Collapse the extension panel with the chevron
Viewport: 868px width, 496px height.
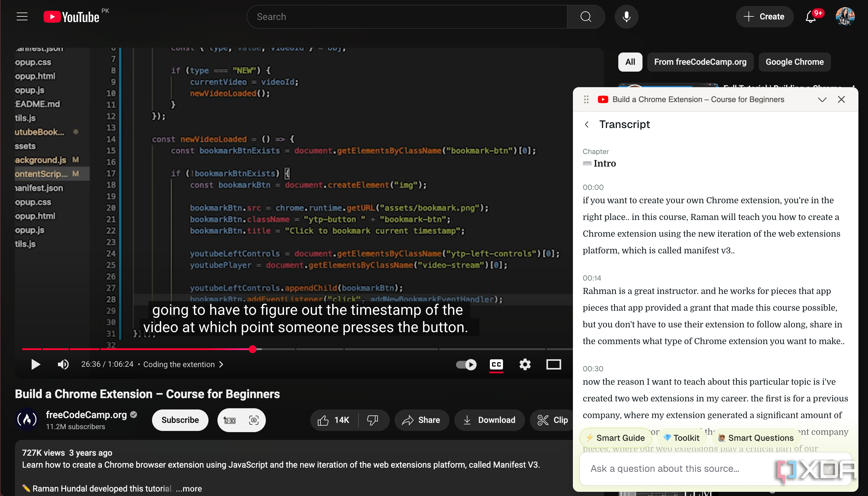pyautogui.click(x=822, y=99)
